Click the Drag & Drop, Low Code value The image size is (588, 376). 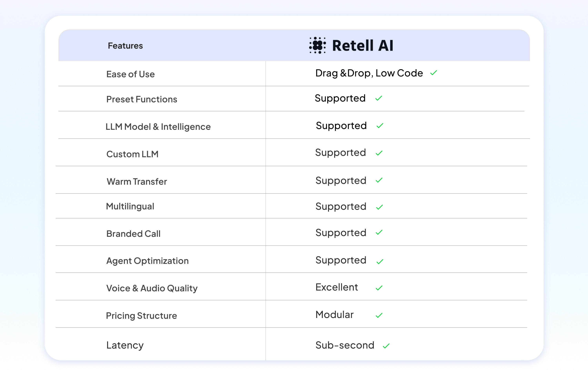(x=369, y=73)
